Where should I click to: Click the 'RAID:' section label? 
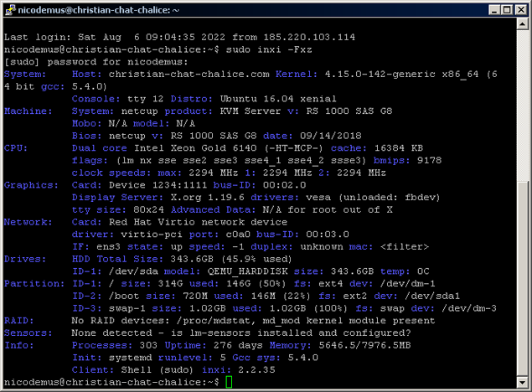point(18,321)
